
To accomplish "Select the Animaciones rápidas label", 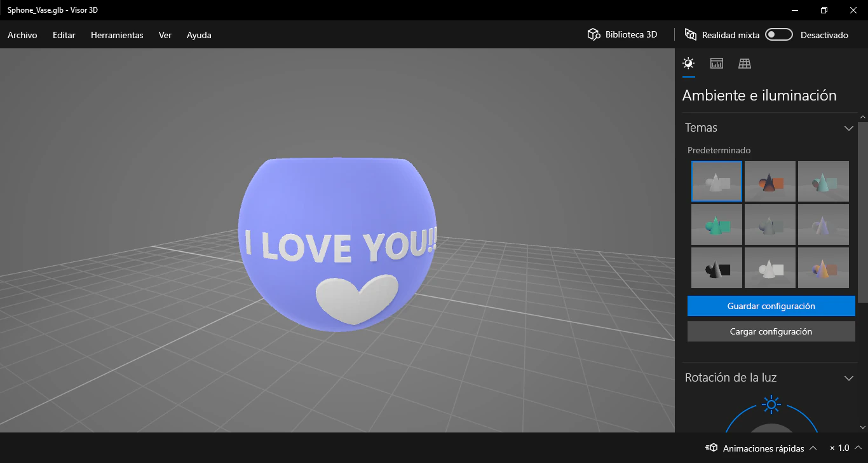I will [x=764, y=448].
